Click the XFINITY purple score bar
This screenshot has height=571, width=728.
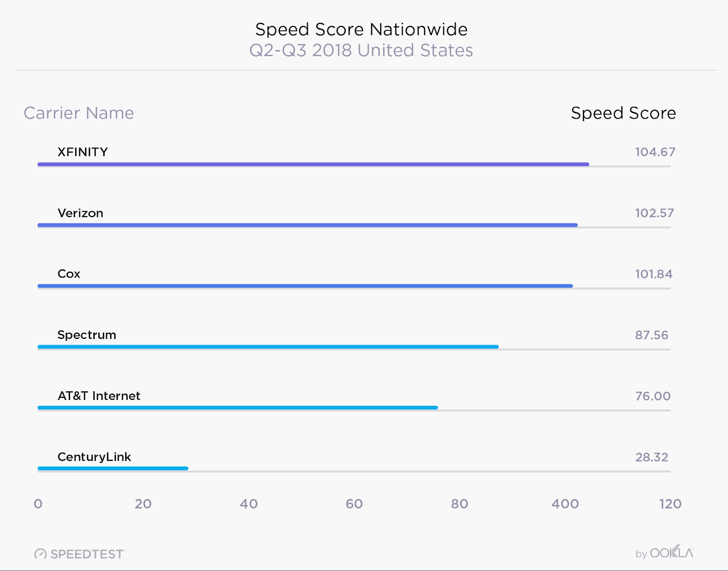(x=313, y=164)
